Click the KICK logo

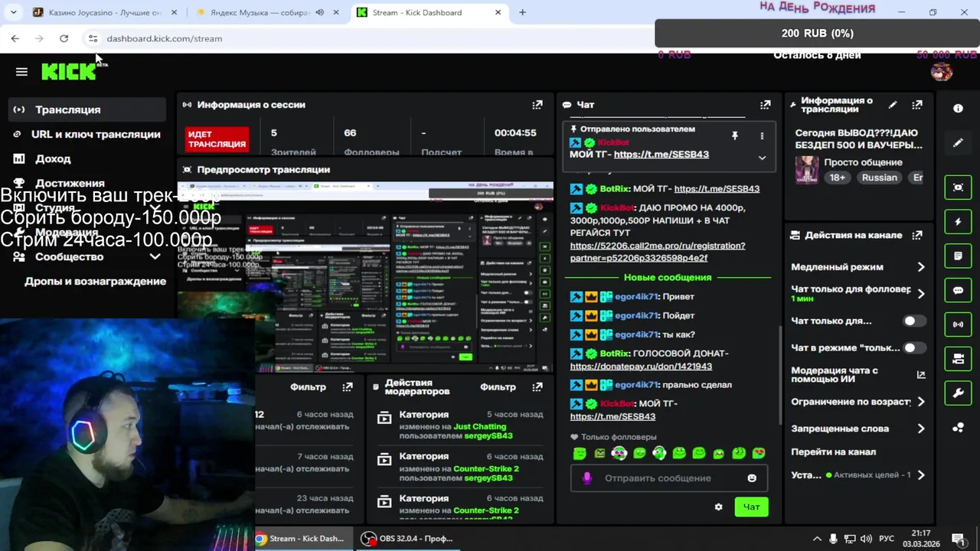70,71
